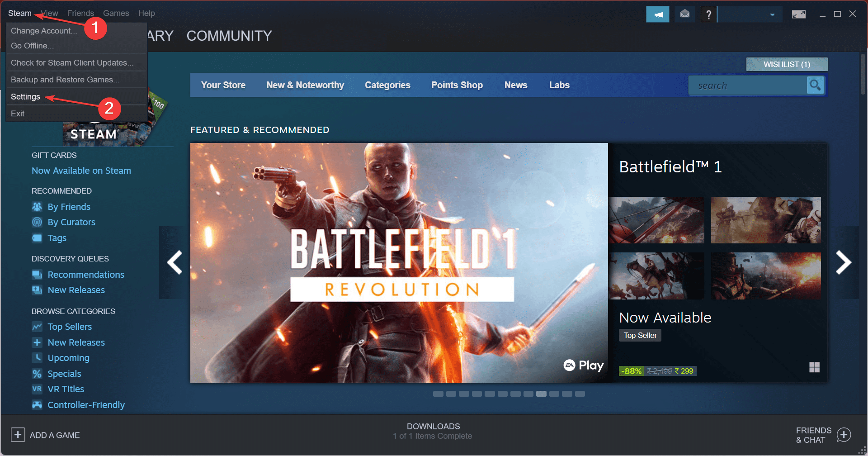The height and width of the screenshot is (456, 868).
Task: Open the News tab
Action: [x=516, y=85]
